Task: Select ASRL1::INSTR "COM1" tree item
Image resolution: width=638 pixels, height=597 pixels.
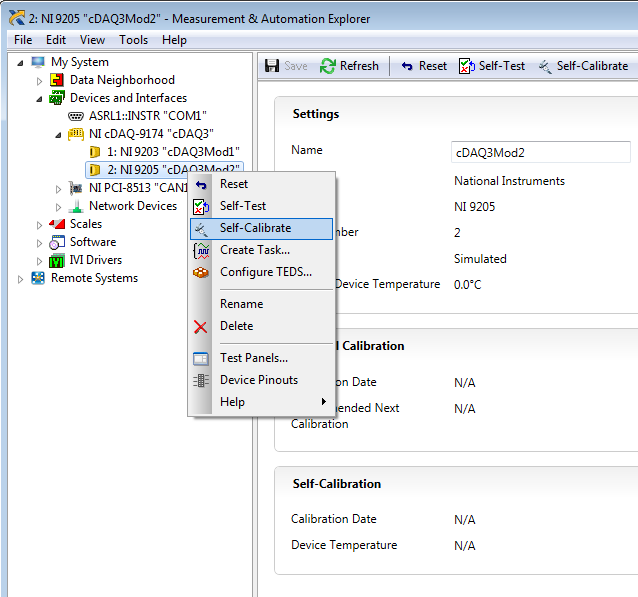Action: pos(148,116)
